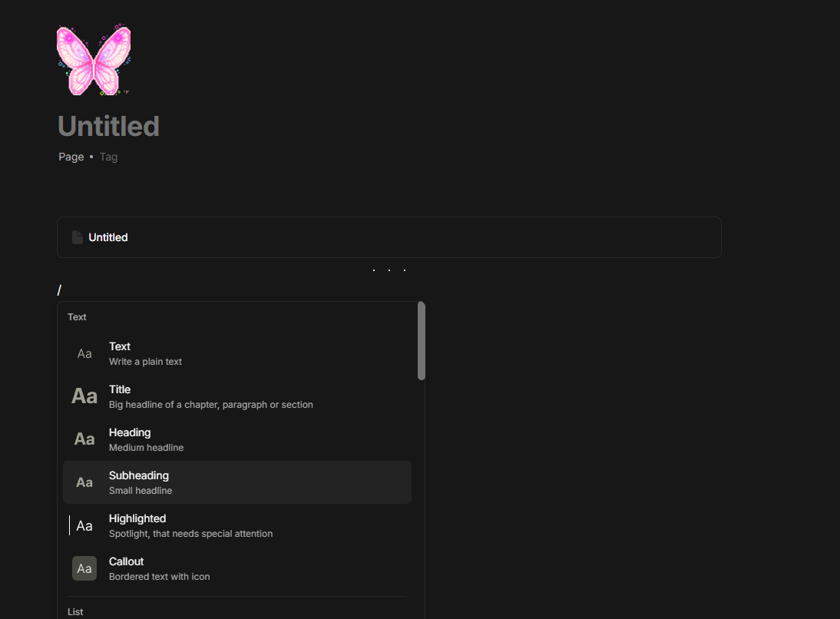Click the boxed Aa icon beside Callout
840x619 pixels.
coord(84,568)
